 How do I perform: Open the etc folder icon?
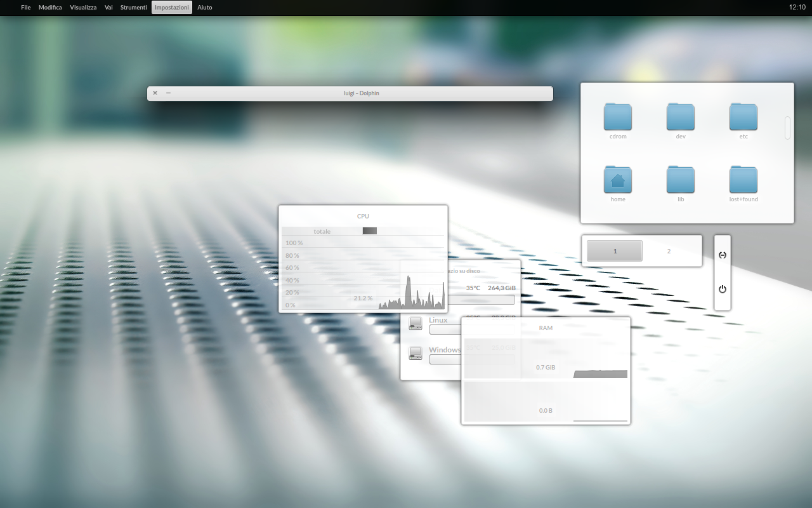pos(743,117)
